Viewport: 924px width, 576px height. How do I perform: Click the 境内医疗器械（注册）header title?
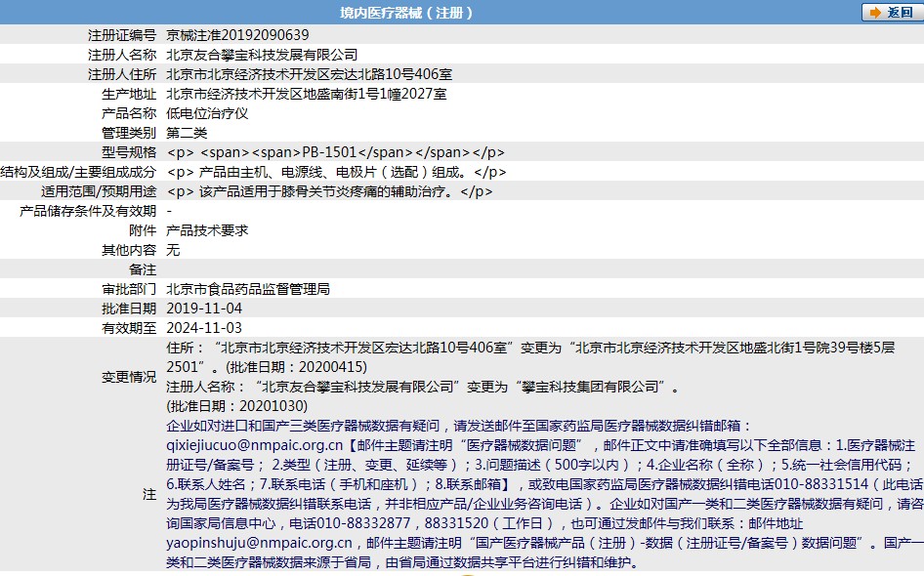point(406,13)
